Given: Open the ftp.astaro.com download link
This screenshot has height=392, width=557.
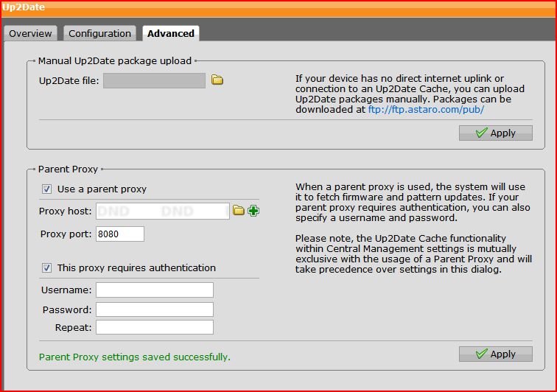Looking at the screenshot, I should point(426,109).
